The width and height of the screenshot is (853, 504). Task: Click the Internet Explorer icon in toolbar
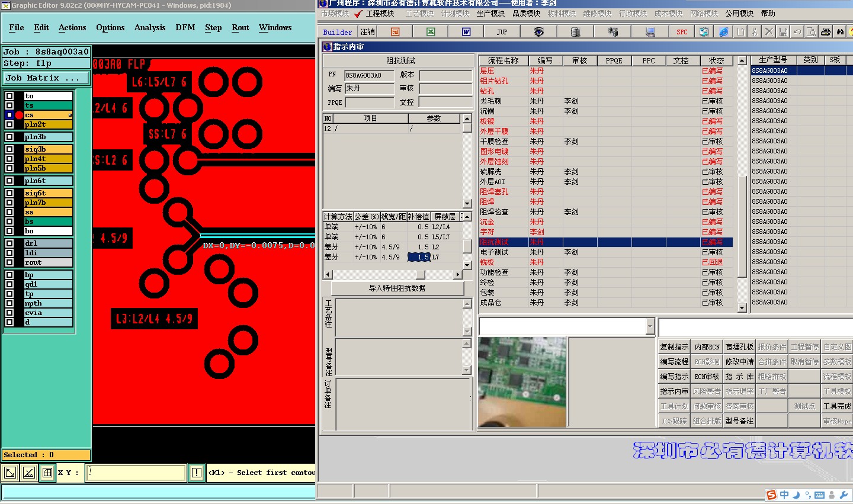tap(724, 32)
